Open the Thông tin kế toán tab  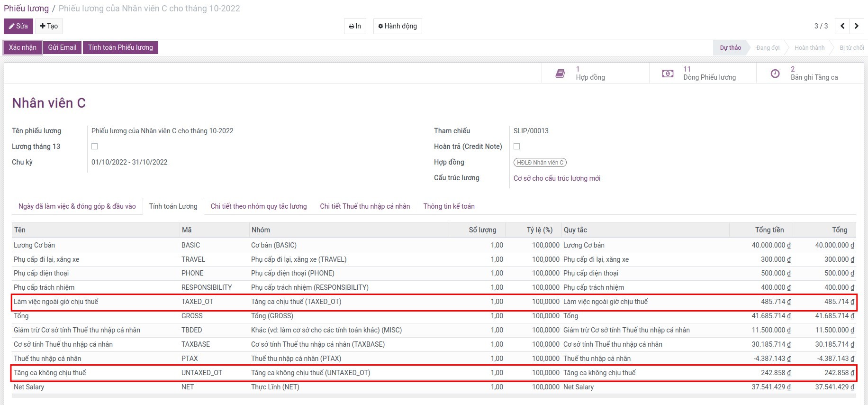[x=449, y=206]
